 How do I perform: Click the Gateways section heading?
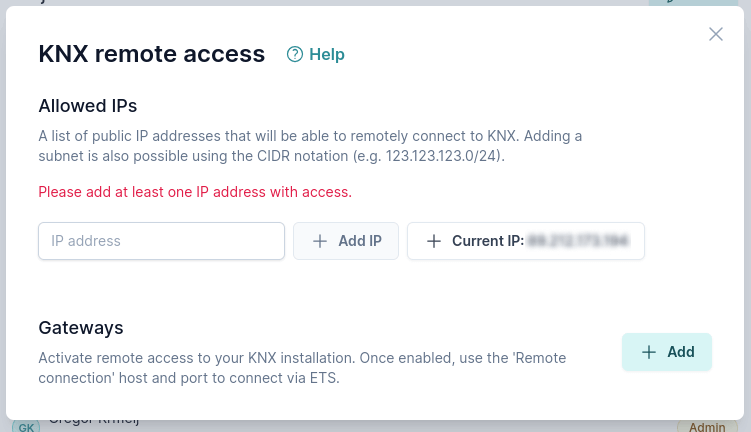[x=81, y=327]
